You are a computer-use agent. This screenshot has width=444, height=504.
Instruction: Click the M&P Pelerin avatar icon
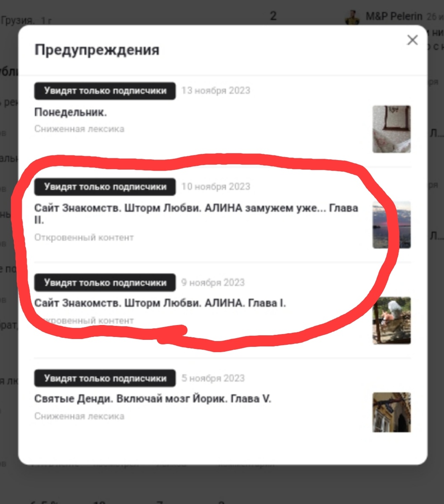pyautogui.click(x=352, y=17)
